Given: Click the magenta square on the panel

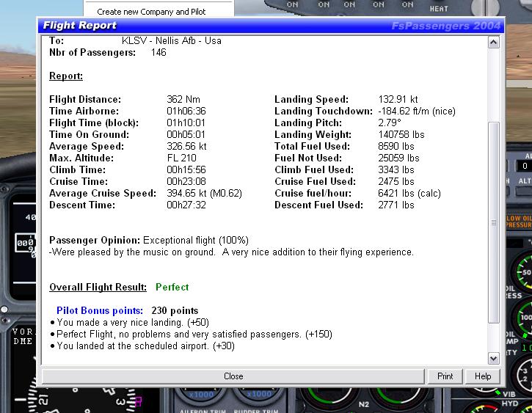Looking at the screenshot, I should (138, 401).
